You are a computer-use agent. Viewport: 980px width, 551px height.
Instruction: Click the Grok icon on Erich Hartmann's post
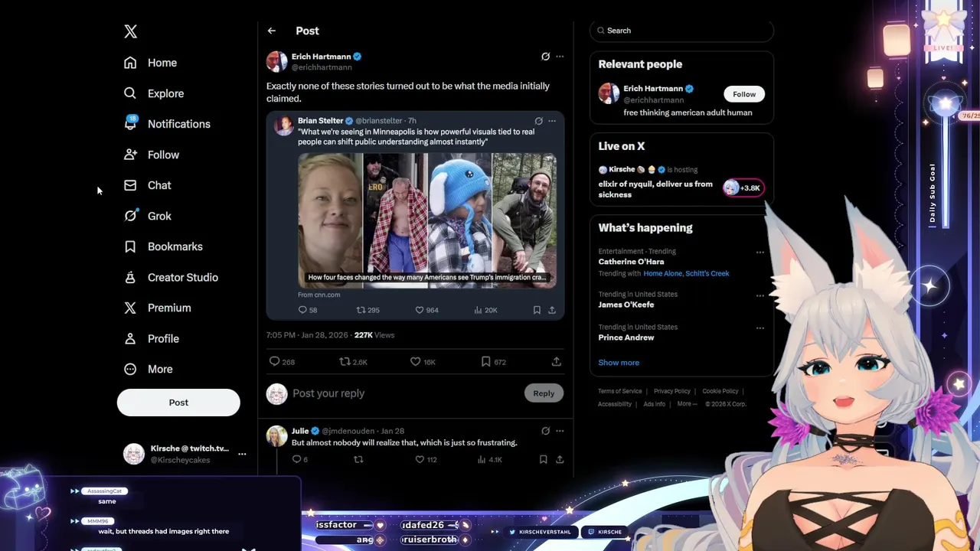coord(545,57)
